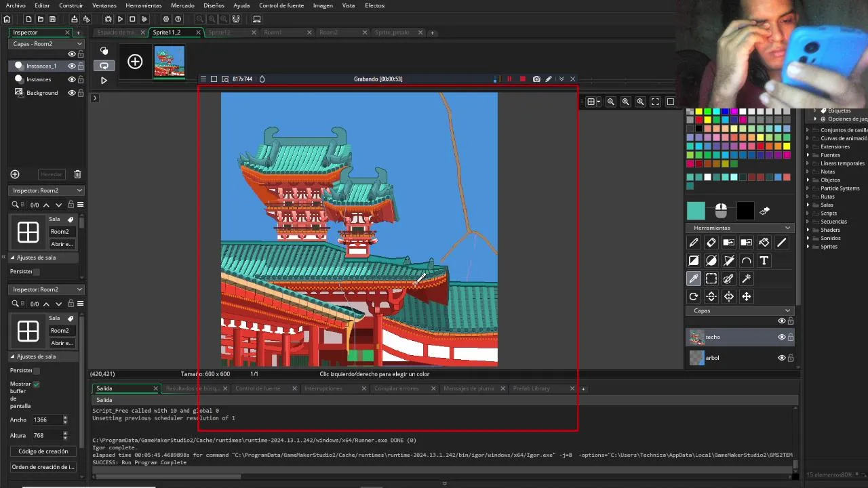Click the black secondary color swatch
This screenshot has width=868, height=488.
745,211
